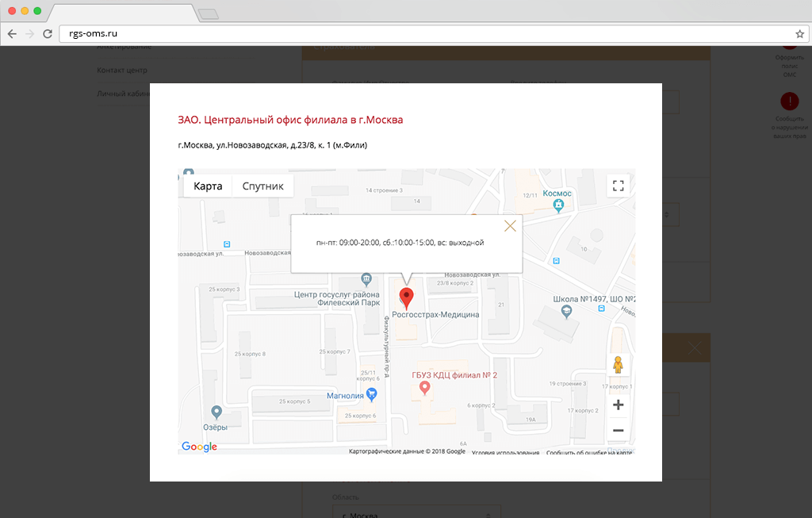Screen dimensions: 812x518
Task: Click address text 'ул.Новозаводская, д.23/8'
Action: 265,145
